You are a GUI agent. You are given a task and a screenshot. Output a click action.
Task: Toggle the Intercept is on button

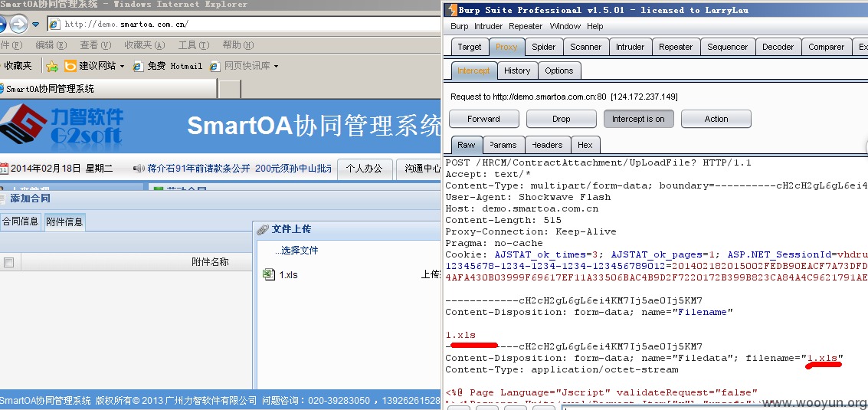pos(638,119)
